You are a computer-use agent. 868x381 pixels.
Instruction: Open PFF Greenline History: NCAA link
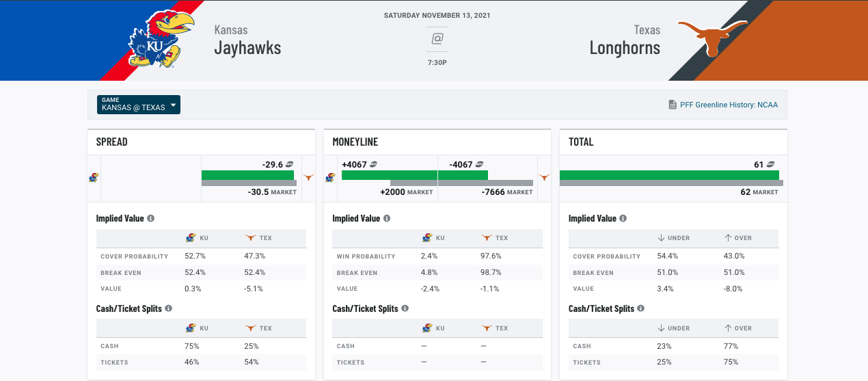pos(729,105)
